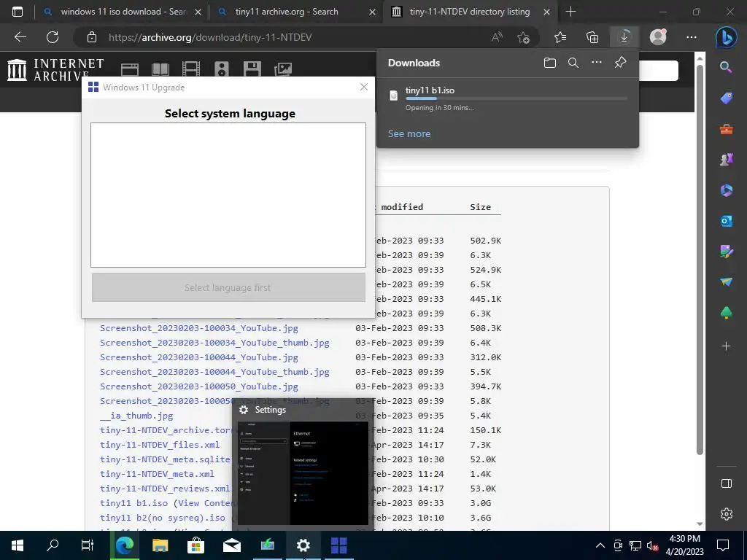The height and width of the screenshot is (560, 747).
Task: Click the Edge back arrow
Action: tap(20, 37)
